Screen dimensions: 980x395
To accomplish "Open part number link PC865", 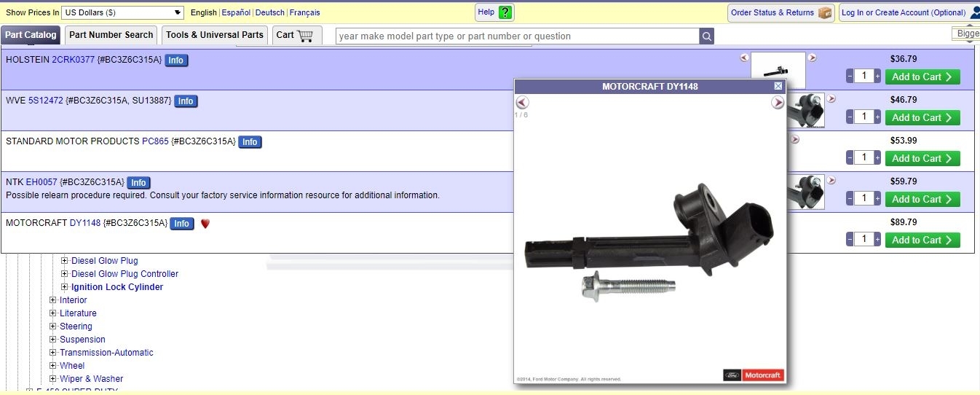I will click(x=155, y=141).
